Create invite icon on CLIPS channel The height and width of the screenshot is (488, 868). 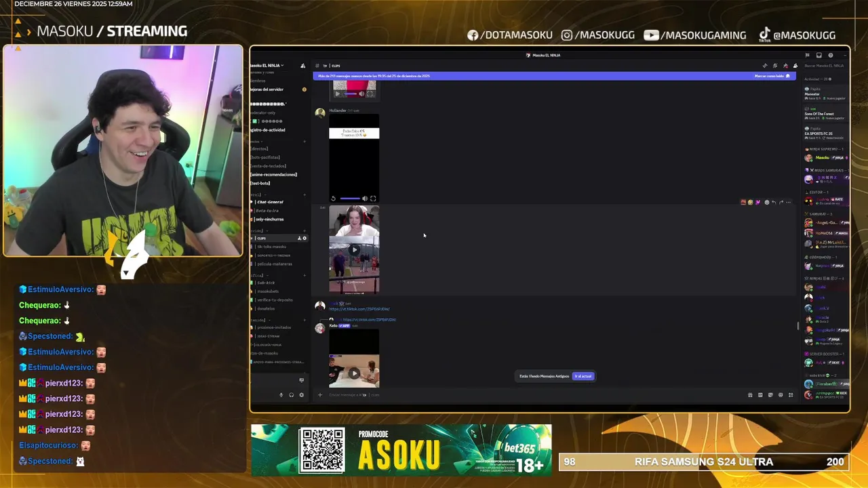299,238
